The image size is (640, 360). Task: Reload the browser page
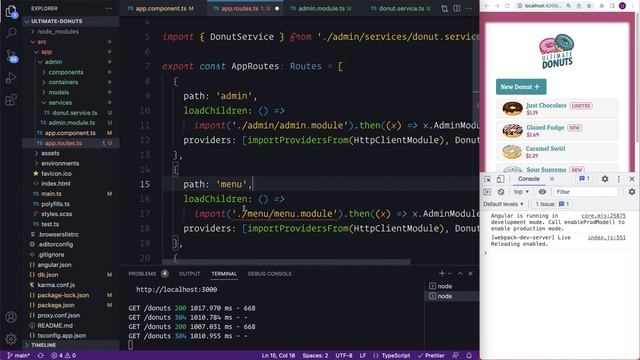507,6
